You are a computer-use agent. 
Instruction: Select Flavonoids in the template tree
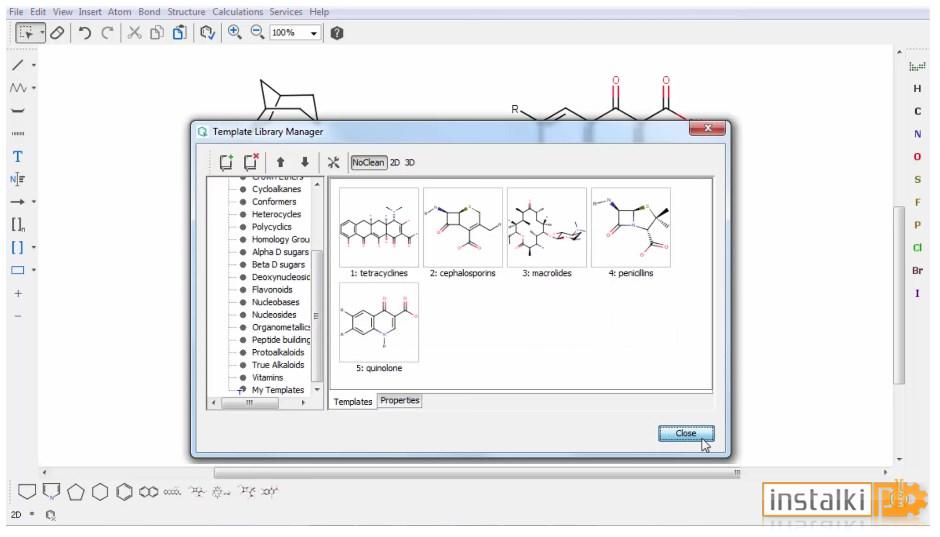272,289
